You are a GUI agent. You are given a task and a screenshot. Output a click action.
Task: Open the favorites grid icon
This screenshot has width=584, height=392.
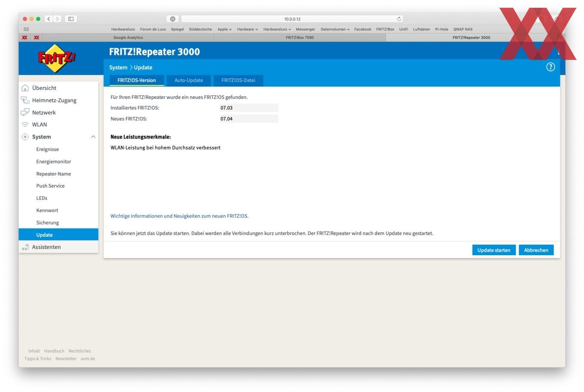(26, 29)
